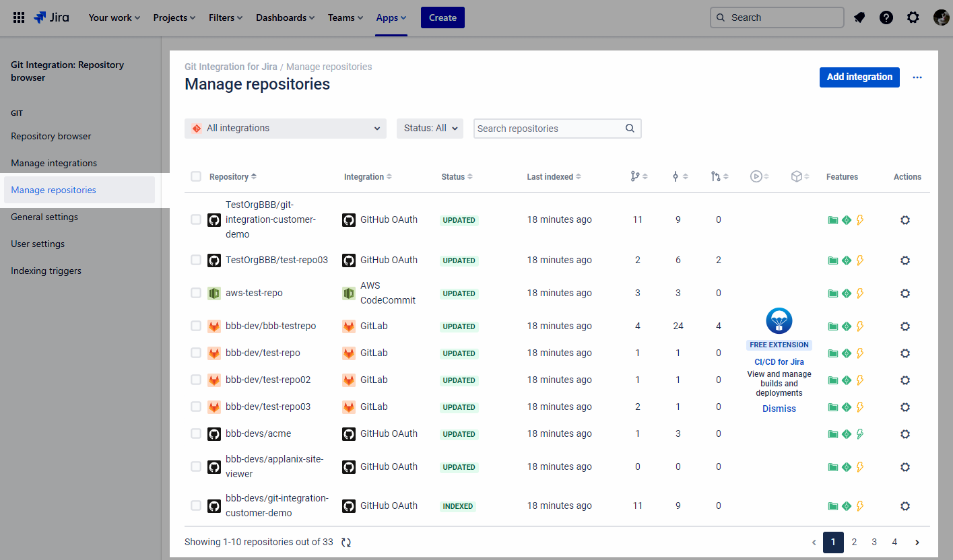Image resolution: width=953 pixels, height=560 pixels.
Task: Select the aws-test-repo checkbox
Action: (x=196, y=293)
